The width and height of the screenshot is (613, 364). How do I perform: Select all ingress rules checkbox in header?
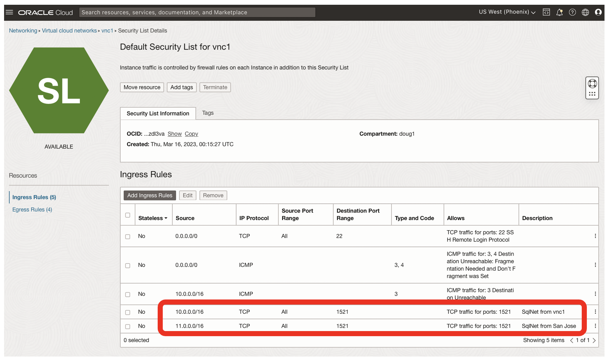tap(128, 215)
